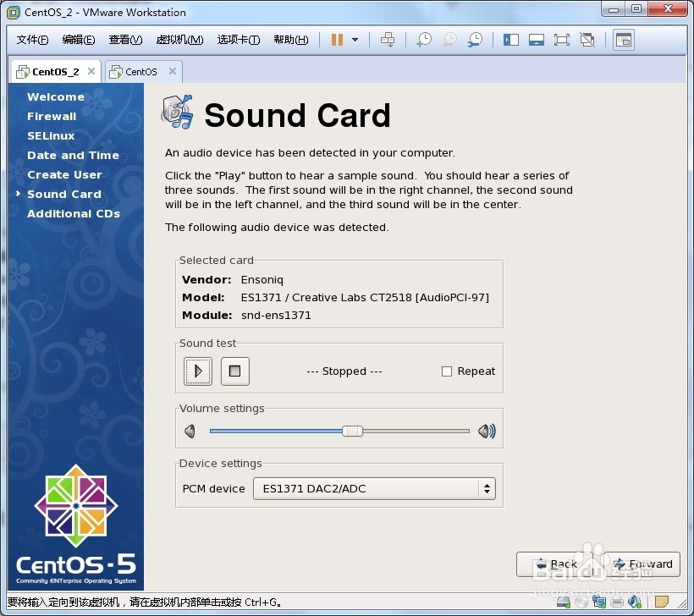Select Sound Card in the sidebar
694x616 pixels.
64,195
